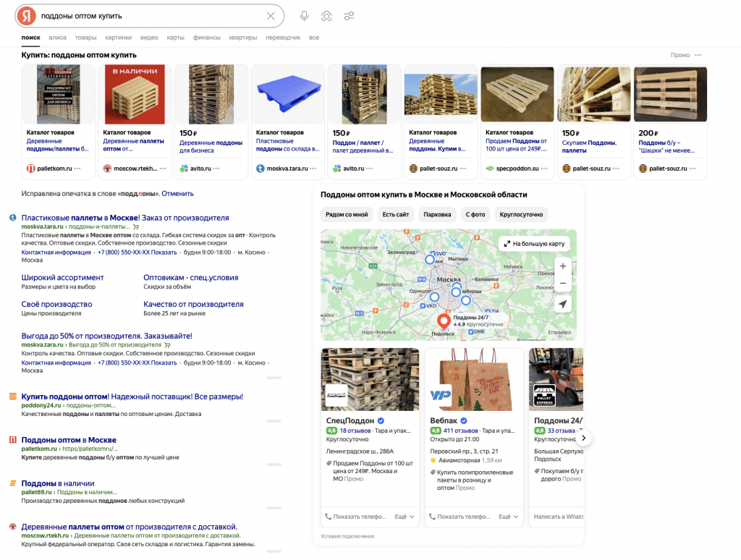Open the 'карты' search tab

pyautogui.click(x=175, y=37)
